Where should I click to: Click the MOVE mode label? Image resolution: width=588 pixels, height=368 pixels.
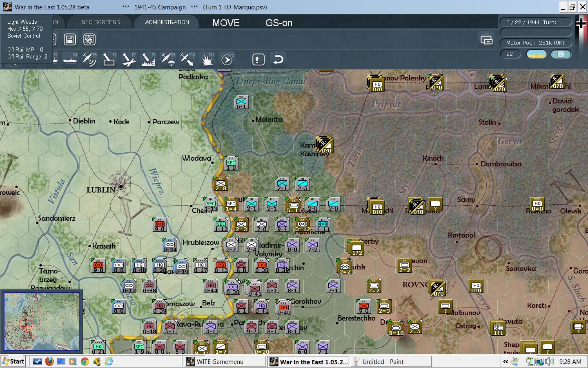pyautogui.click(x=226, y=23)
